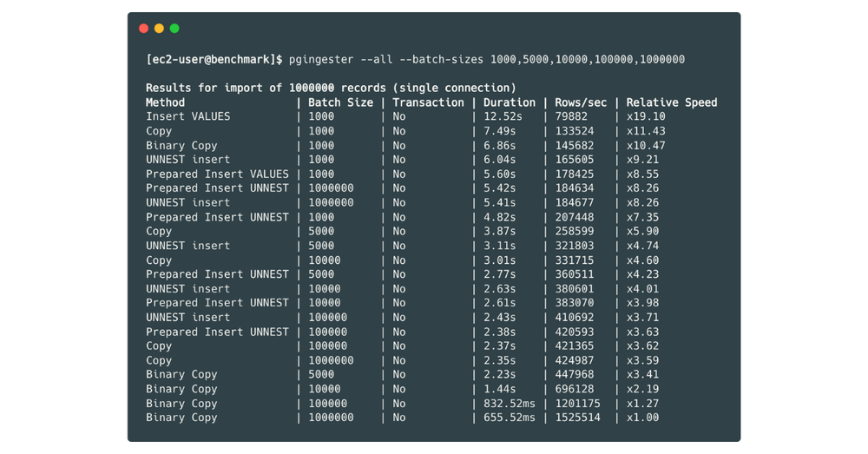Screen dimensions: 868x454
Task: Click the yellow minimize window dot
Action: pos(159,29)
